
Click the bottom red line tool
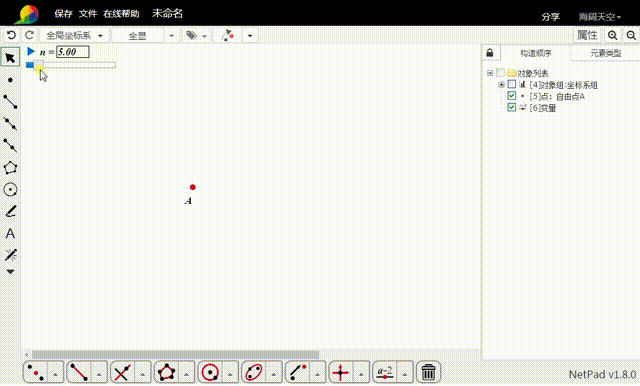pos(79,372)
